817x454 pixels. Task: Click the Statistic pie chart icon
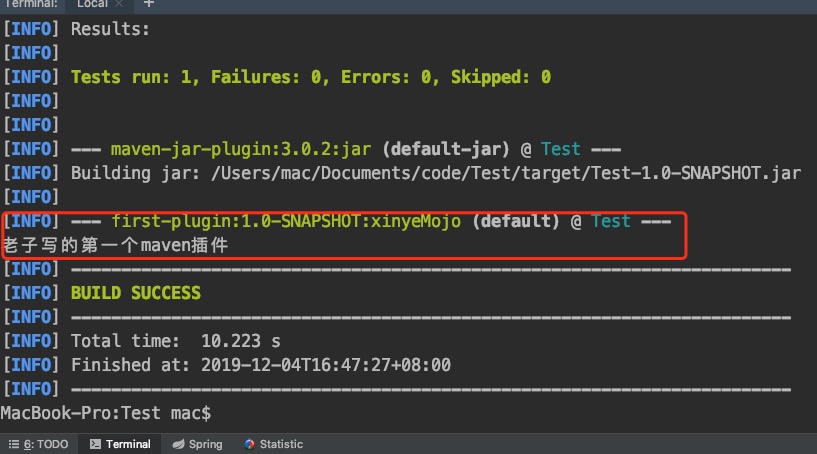click(x=250, y=444)
